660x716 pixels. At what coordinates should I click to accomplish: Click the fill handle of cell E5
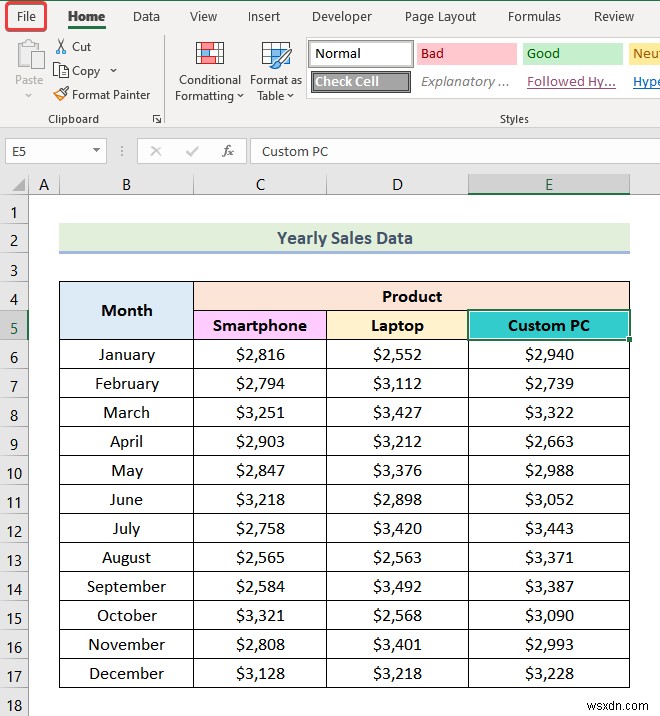pos(629,339)
